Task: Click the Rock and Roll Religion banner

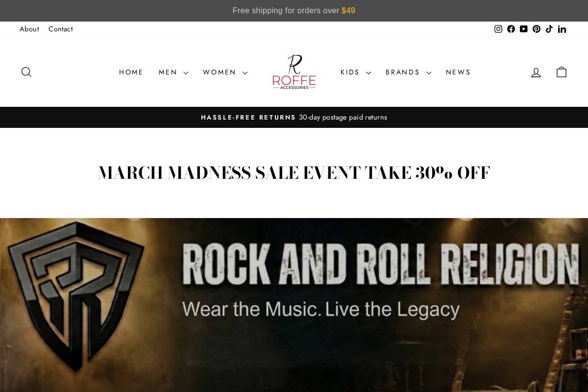Action: [294, 305]
